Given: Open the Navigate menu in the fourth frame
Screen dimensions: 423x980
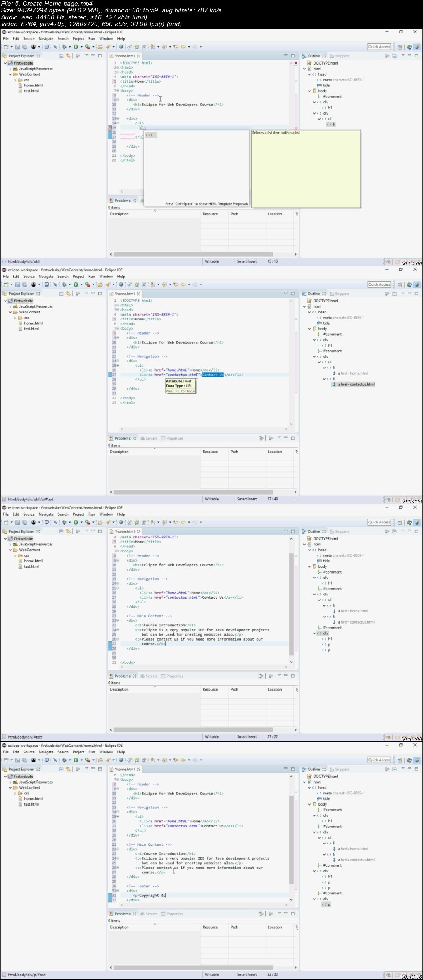Looking at the screenshot, I should (x=46, y=752).
